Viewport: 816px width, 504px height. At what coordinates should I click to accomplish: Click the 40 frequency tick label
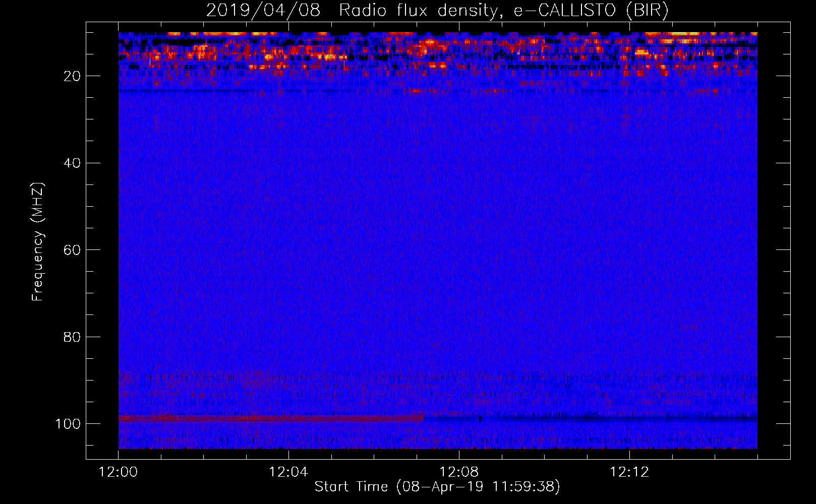click(x=72, y=163)
